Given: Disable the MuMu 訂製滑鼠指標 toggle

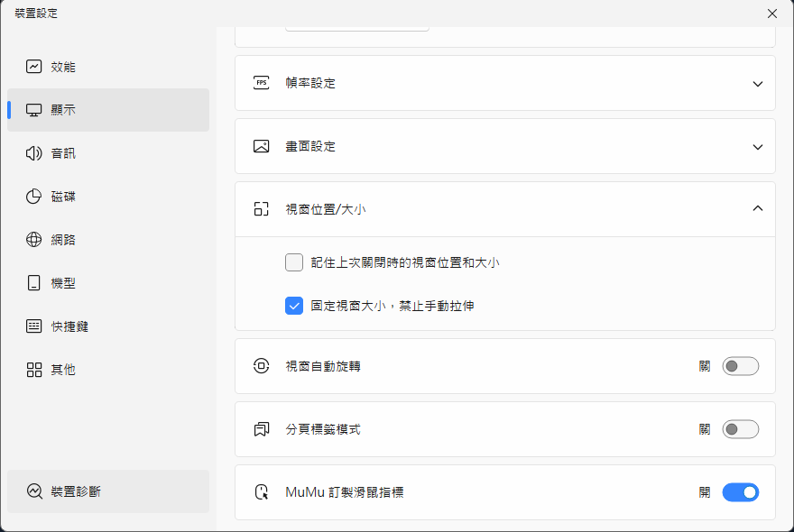Looking at the screenshot, I should coord(740,492).
